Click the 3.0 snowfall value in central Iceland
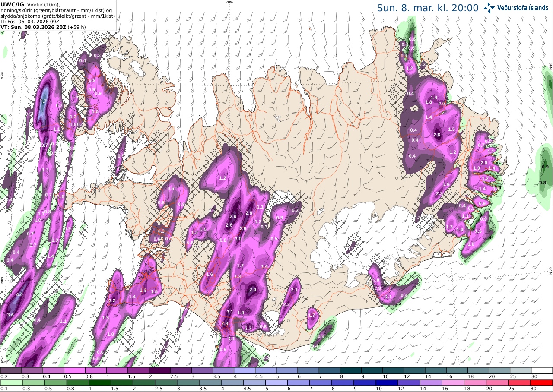The width and height of the screenshot is (553, 392). pos(238,239)
